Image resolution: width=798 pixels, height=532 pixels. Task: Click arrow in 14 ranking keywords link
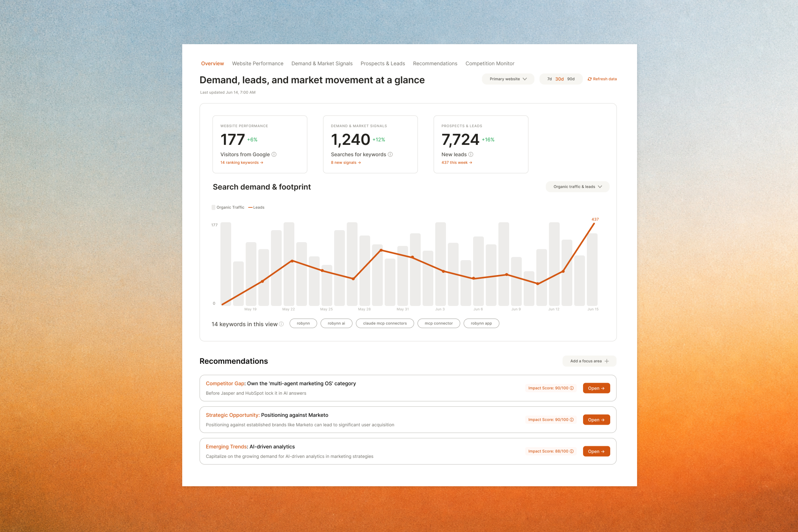tap(262, 163)
